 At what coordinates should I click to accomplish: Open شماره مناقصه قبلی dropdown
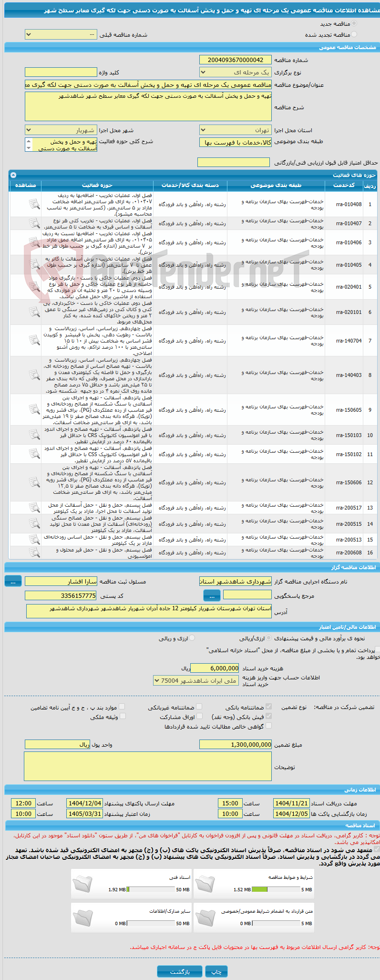(61, 35)
